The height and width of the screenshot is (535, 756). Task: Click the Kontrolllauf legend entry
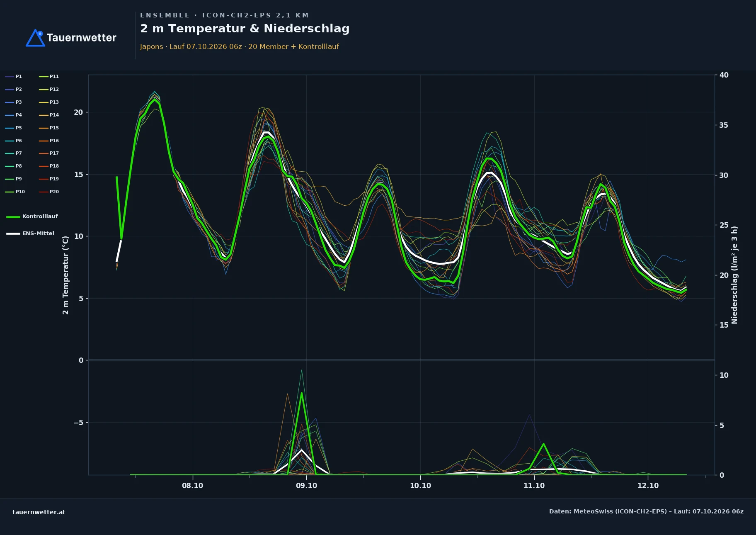click(x=32, y=216)
